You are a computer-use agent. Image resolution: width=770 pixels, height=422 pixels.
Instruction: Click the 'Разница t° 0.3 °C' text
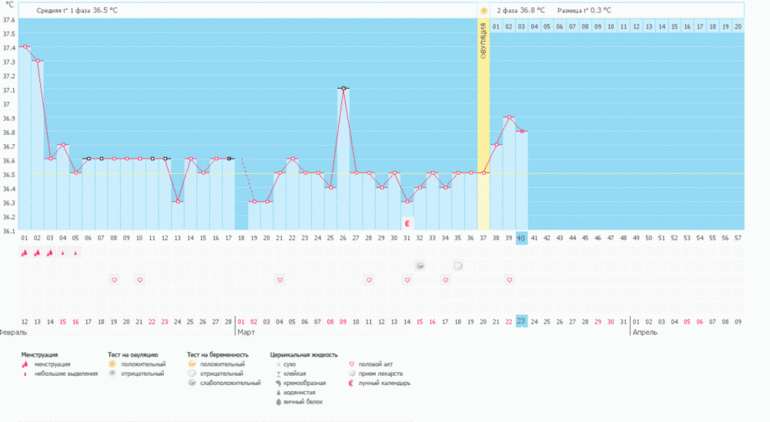click(584, 10)
